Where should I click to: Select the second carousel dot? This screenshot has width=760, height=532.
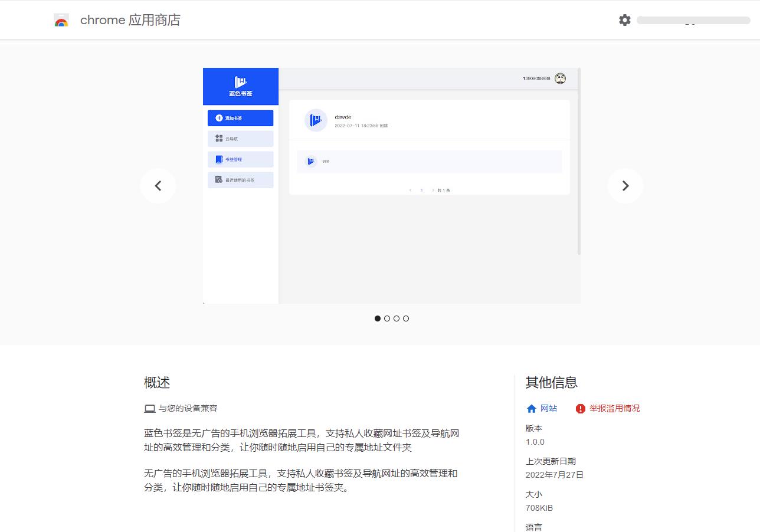pos(387,318)
